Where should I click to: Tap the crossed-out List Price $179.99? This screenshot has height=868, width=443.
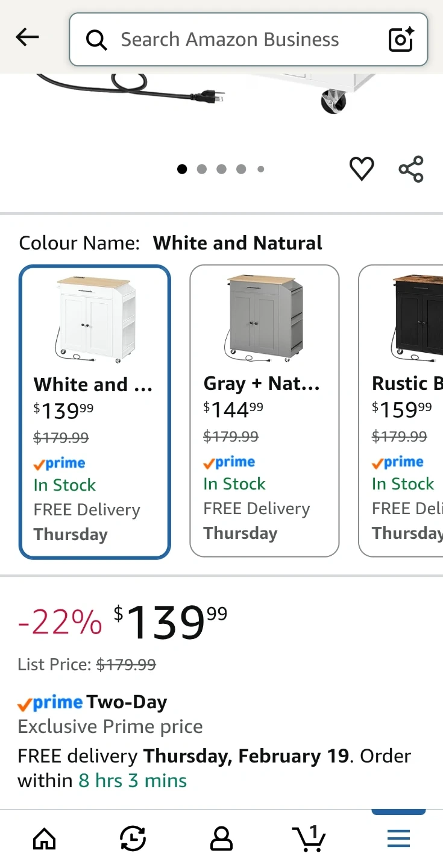[x=126, y=665]
